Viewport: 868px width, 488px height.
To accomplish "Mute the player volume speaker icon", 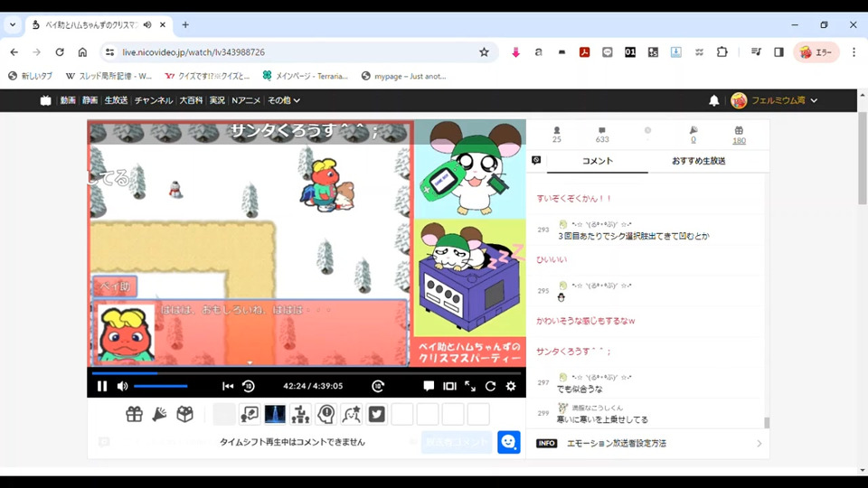I will [122, 386].
